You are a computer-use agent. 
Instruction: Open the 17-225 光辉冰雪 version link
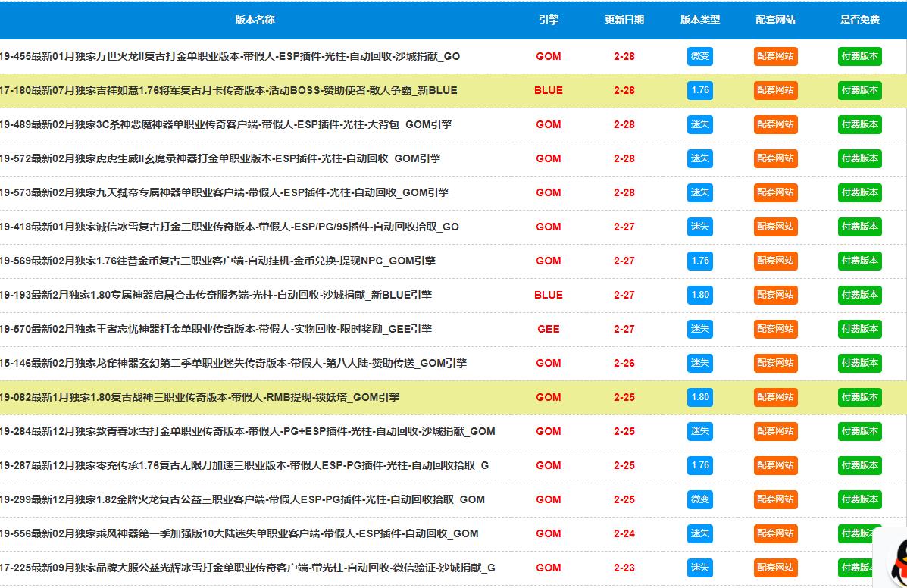pyautogui.click(x=247, y=568)
